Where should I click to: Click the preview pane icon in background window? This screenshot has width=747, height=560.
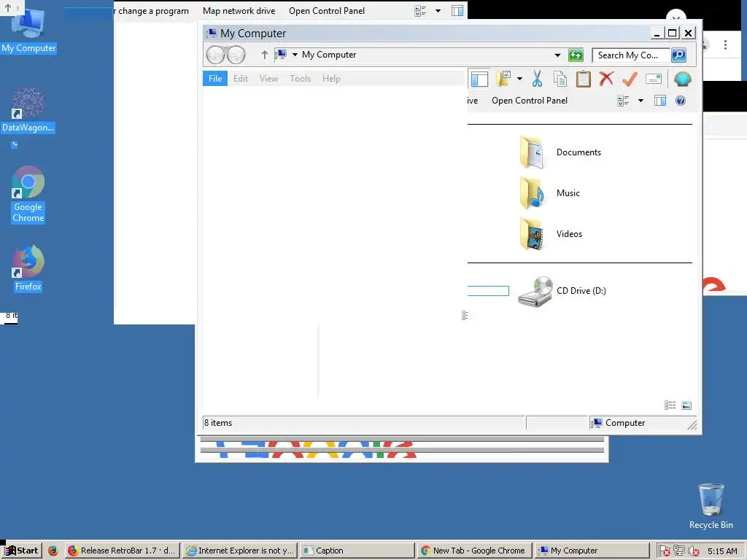click(x=457, y=10)
